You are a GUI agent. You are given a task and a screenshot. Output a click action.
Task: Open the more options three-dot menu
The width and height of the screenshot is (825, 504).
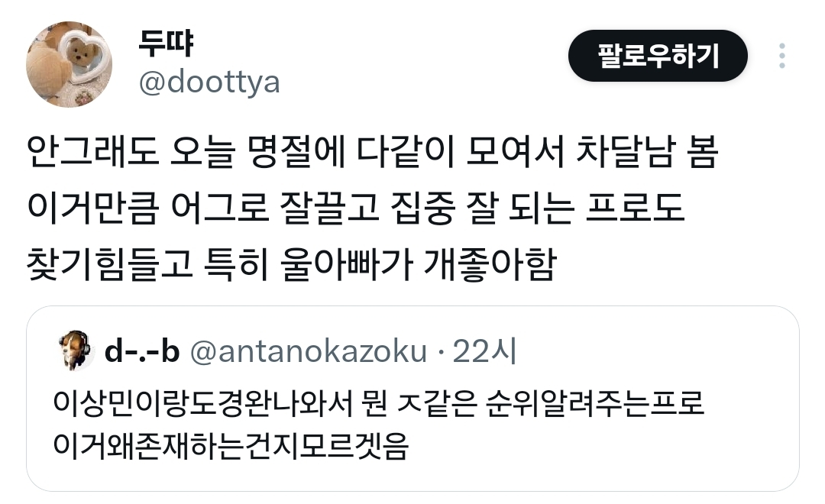coord(782,56)
